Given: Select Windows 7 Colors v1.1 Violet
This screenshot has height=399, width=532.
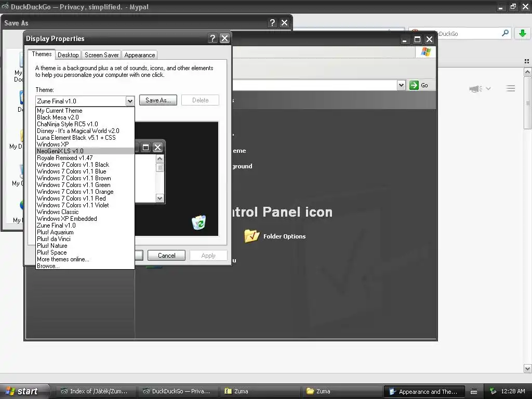Looking at the screenshot, I should [x=85, y=205].
